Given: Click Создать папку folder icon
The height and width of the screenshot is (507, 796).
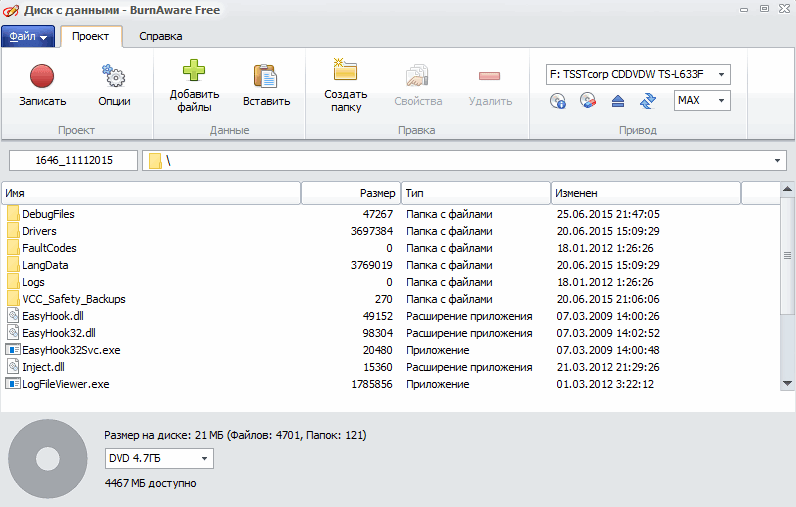Looking at the screenshot, I should pos(345,70).
